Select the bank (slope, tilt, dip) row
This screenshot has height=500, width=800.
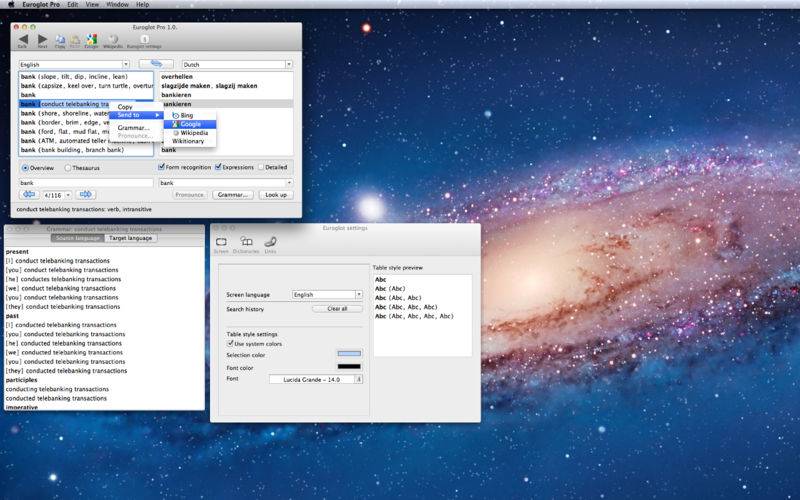[x=86, y=77]
